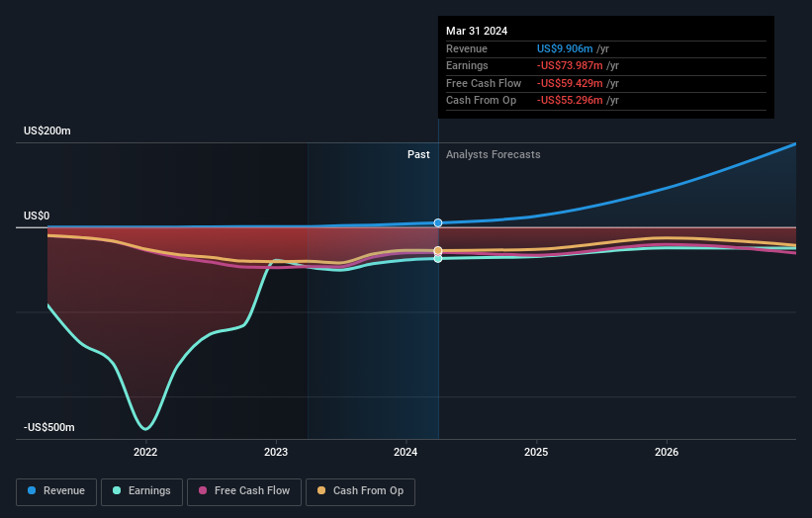Click the Free Cash Flow tooltip row label
The image size is (812, 518).
(x=484, y=83)
